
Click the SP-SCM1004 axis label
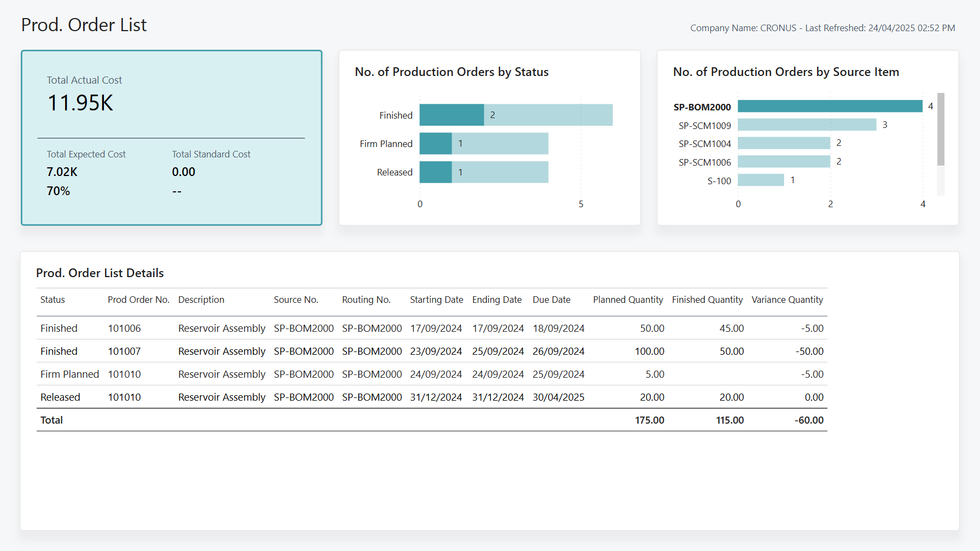[704, 143]
